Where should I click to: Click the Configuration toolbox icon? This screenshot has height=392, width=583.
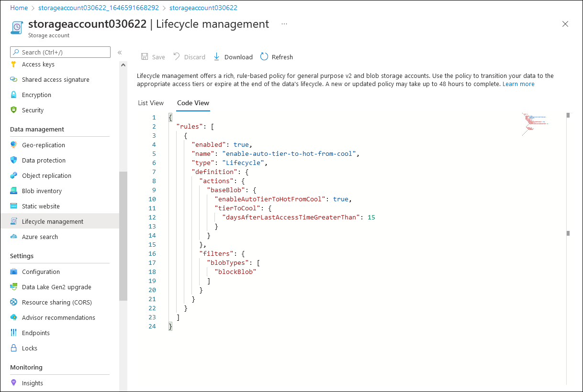[x=13, y=272]
